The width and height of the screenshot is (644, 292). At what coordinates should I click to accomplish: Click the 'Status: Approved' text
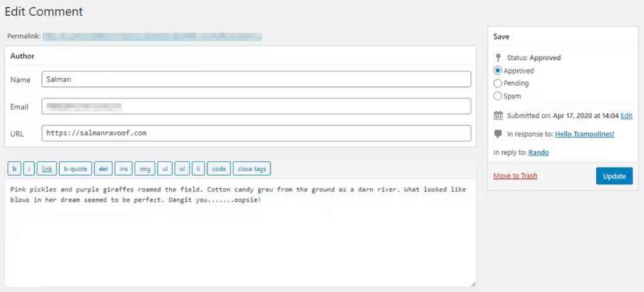coord(533,57)
